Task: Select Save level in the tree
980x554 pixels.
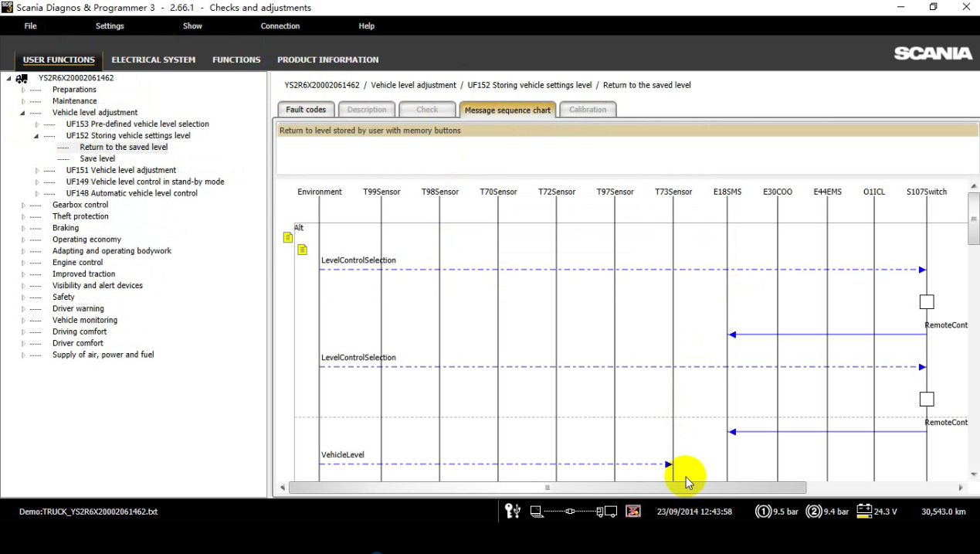Action: (97, 158)
